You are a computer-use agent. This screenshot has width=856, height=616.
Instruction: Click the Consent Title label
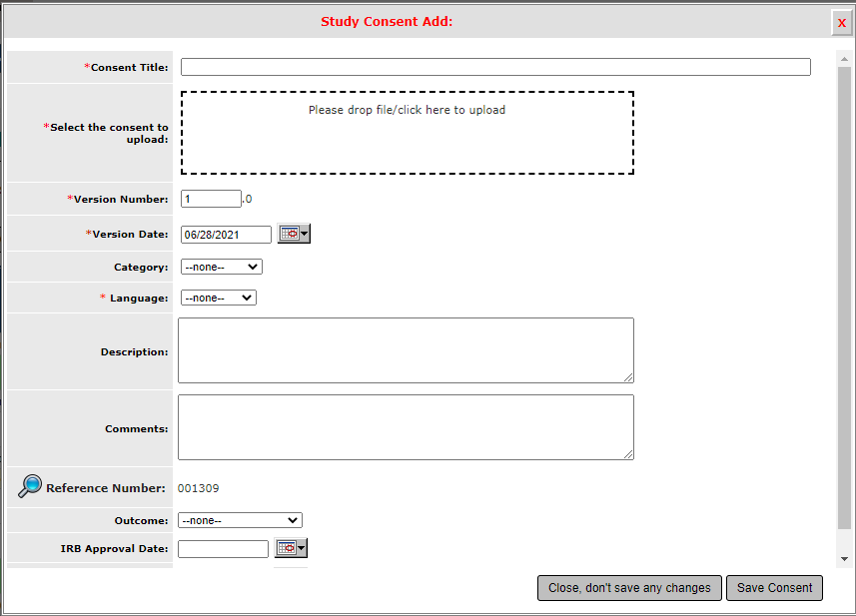126,67
